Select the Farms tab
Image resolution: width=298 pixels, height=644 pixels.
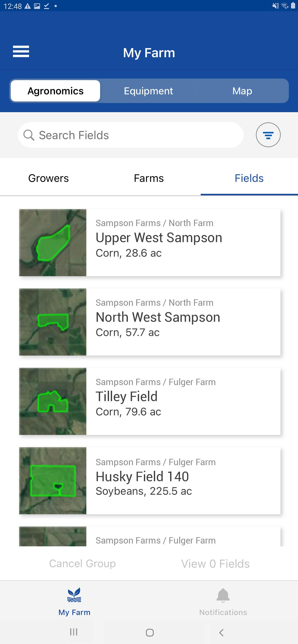pos(149,178)
